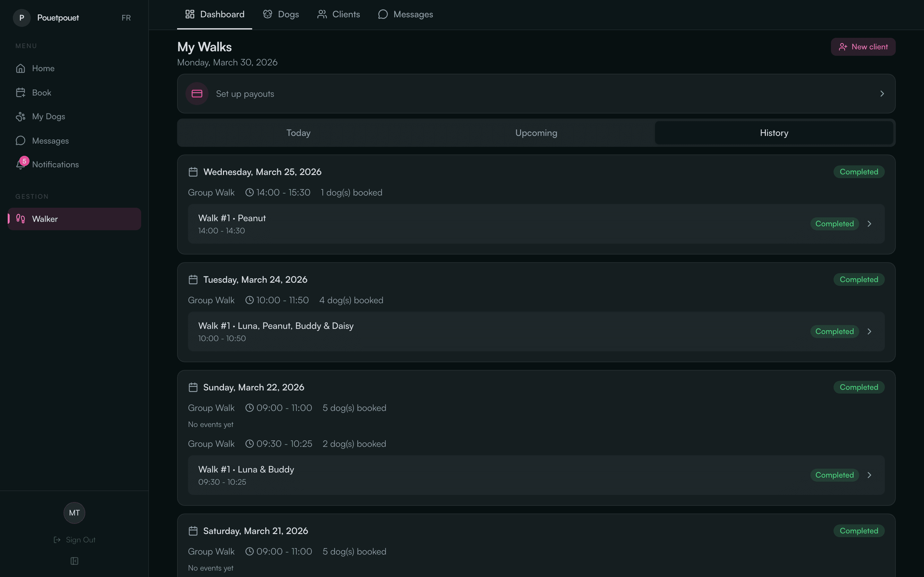This screenshot has height=577, width=924.
Task: Open the Book calendar icon
Action: tap(21, 93)
